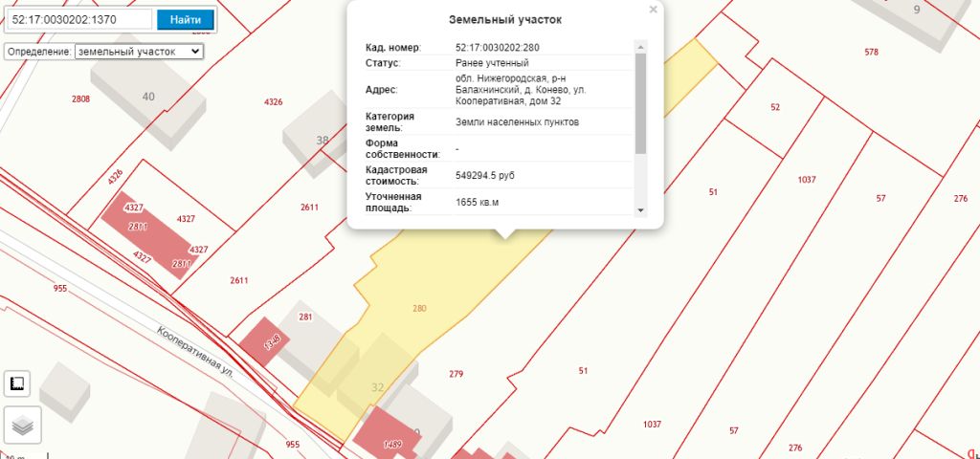
Task: Click the Кооперативная ул. street label
Action: pos(195,352)
